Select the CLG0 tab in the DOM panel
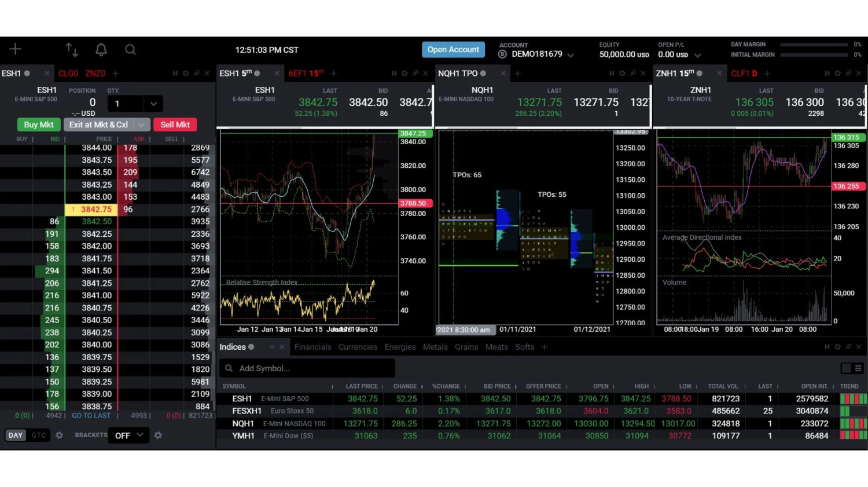Screen dimensions: 868x487 tap(68, 73)
